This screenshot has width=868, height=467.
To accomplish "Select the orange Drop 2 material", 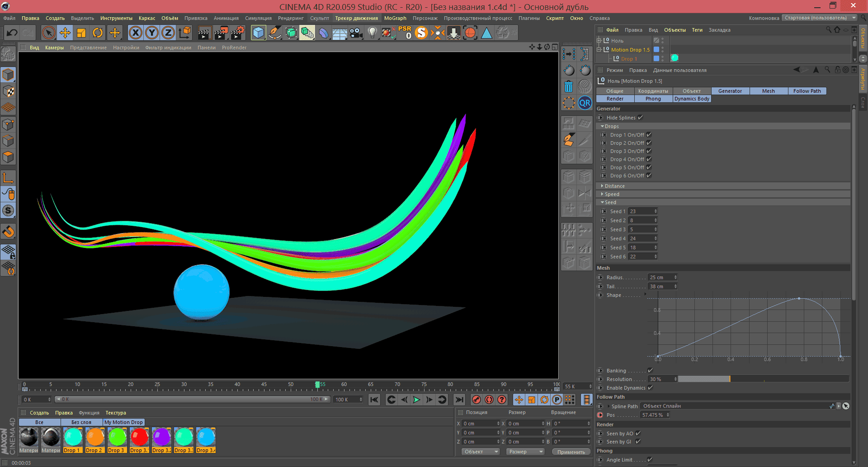I will 95,438.
